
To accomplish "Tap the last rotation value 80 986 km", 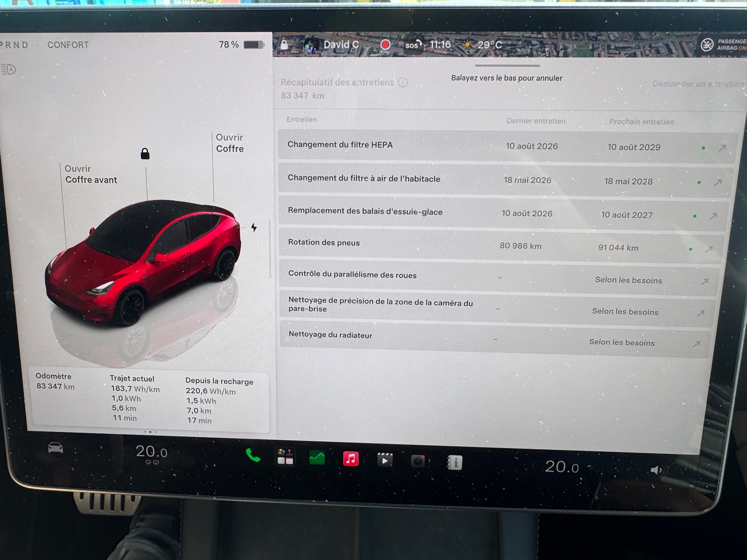I will click(521, 246).
